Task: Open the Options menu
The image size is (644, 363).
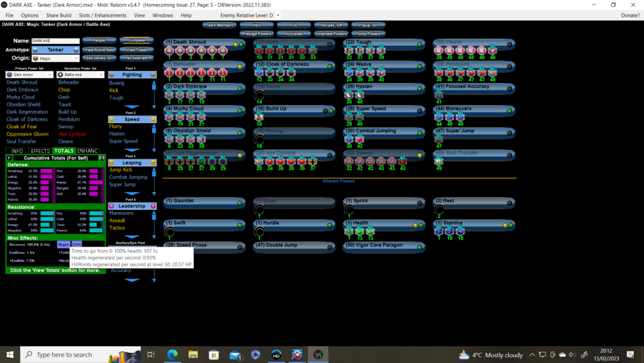Action: point(30,15)
